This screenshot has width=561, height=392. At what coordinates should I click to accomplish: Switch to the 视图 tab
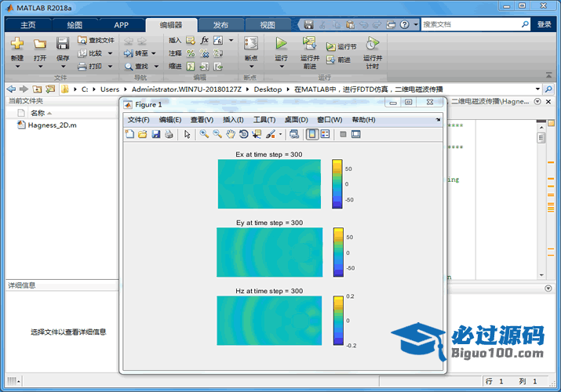coord(268,25)
